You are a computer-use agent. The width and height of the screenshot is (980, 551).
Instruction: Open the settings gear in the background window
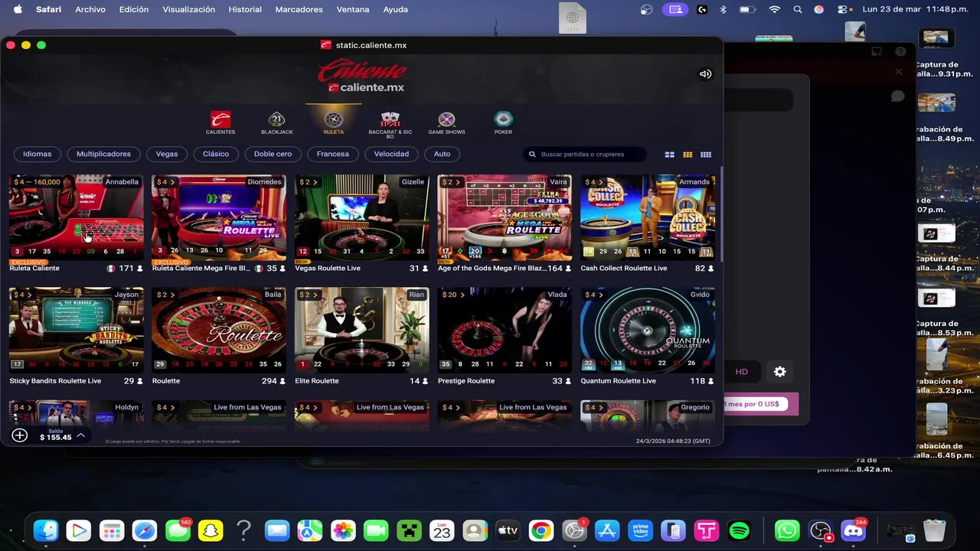[x=779, y=372]
